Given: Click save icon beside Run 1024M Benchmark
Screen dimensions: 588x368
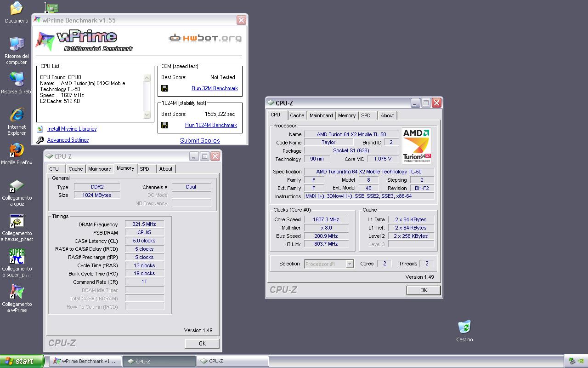Looking at the screenshot, I should coord(164,125).
